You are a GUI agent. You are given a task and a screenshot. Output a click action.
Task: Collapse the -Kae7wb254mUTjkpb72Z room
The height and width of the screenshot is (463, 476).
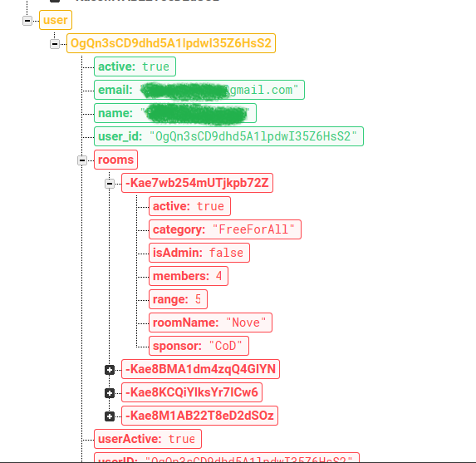pos(110,184)
